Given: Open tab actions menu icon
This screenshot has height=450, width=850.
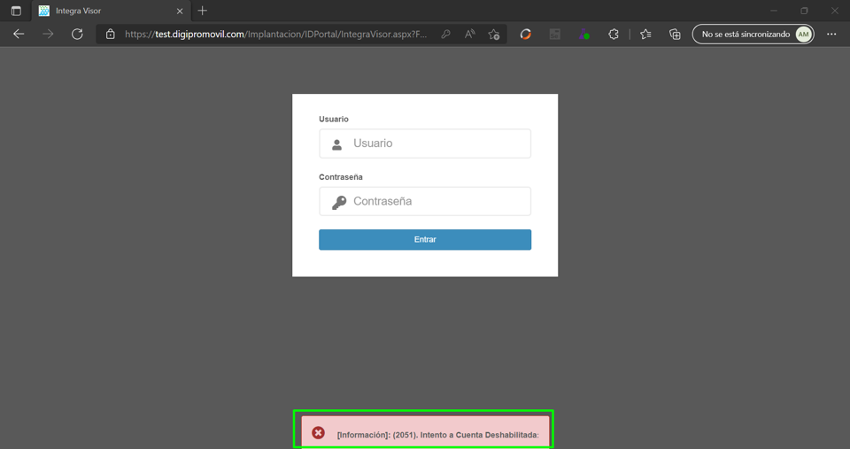Looking at the screenshot, I should [16, 11].
